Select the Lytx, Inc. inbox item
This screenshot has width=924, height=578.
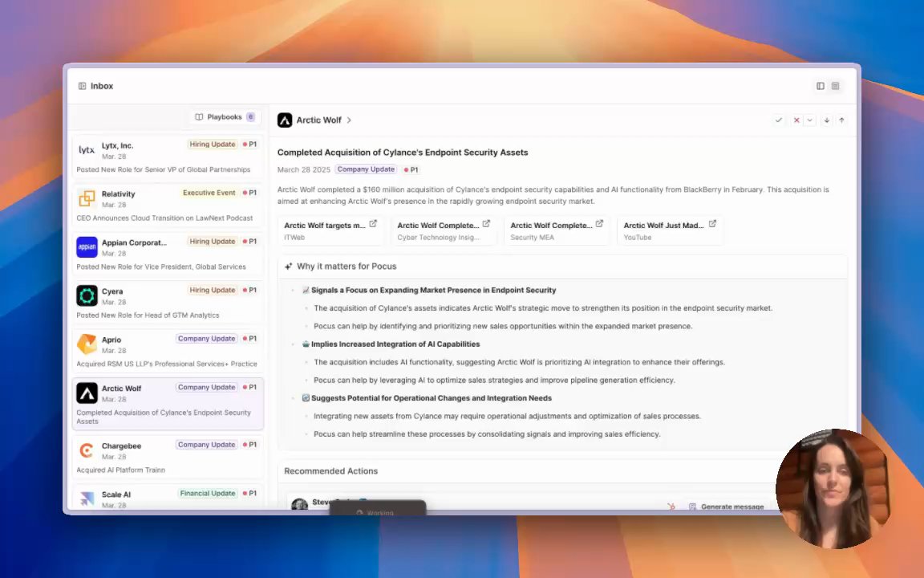[168, 157]
